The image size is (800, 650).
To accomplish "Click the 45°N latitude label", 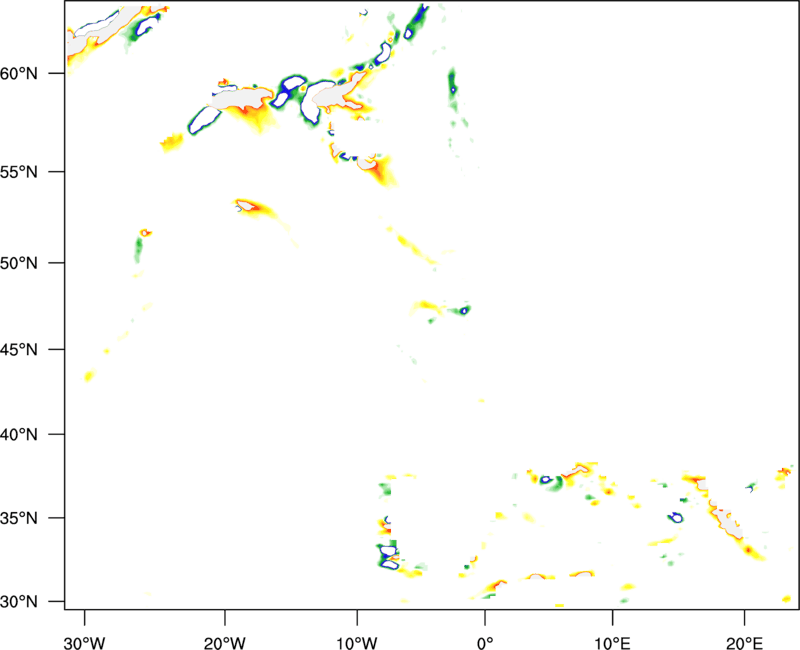I will pos(19,349).
